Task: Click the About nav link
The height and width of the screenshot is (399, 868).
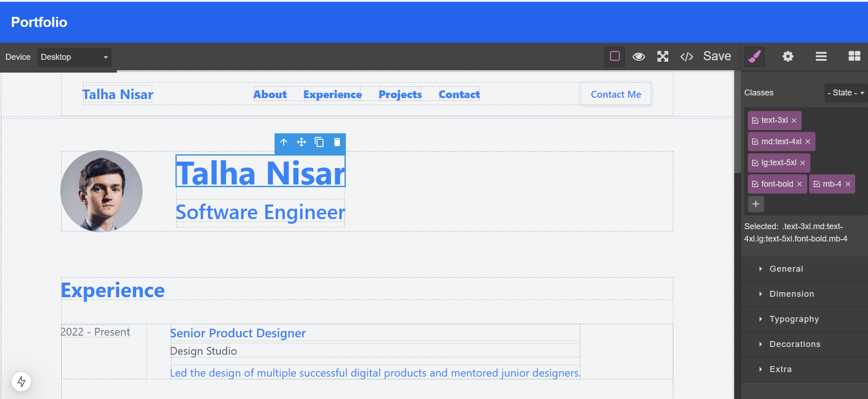Action: pos(270,94)
